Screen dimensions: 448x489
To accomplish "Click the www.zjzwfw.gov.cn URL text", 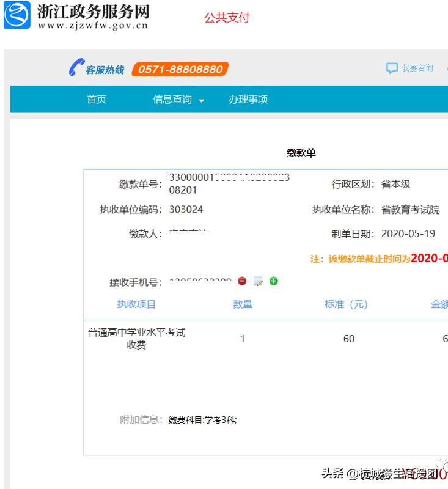I will coord(92,25).
